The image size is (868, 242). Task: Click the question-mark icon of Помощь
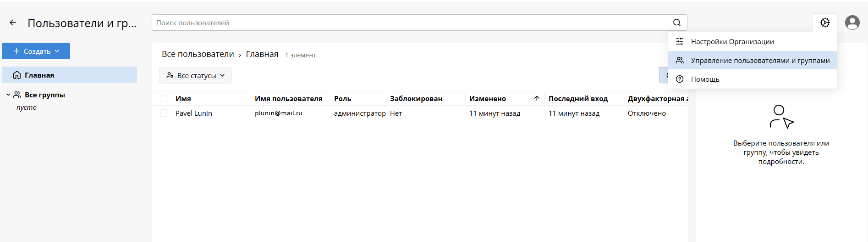[x=680, y=79]
